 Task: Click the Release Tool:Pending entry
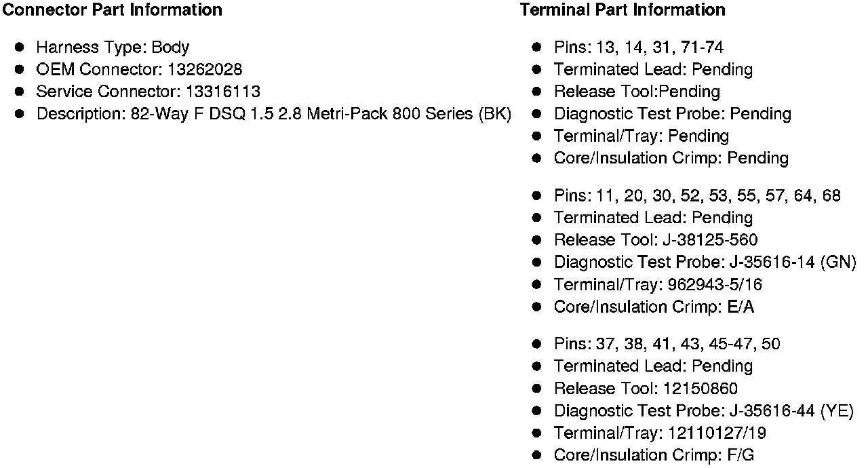(x=637, y=92)
